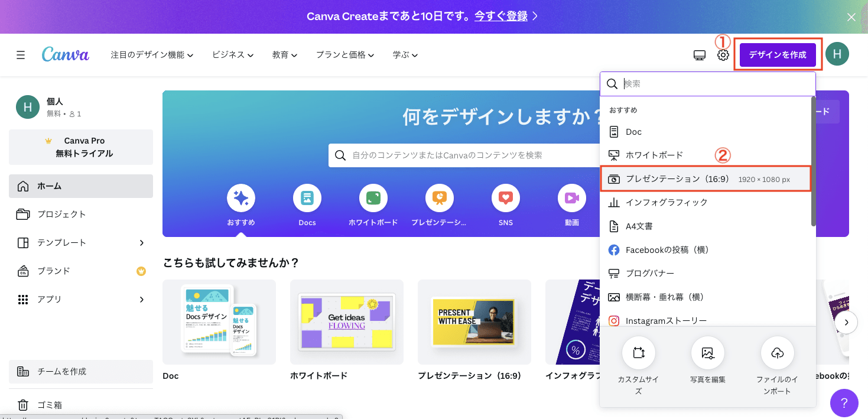Open the hamburger menu beside the Canva logo
The width and height of the screenshot is (868, 419).
21,55
